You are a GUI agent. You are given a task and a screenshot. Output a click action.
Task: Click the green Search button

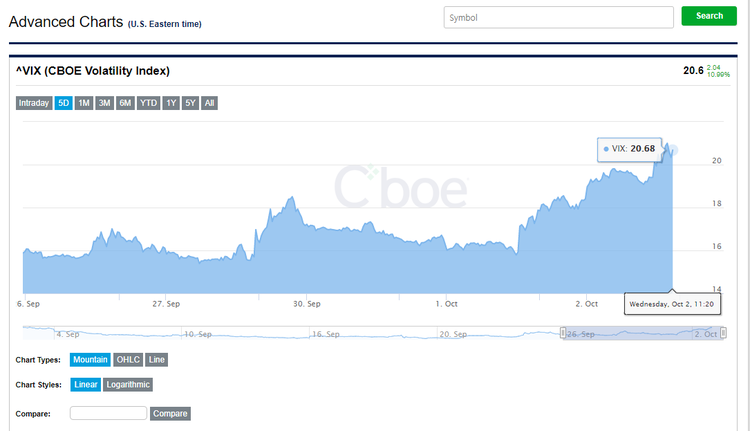pos(709,16)
